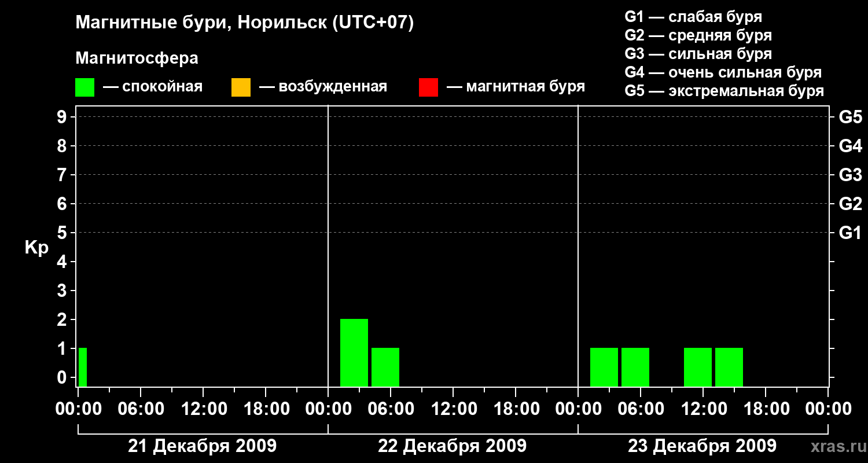Click the '— магнитная буря' legend label
Screen dimensions: 868x463
pyautogui.click(x=516, y=87)
